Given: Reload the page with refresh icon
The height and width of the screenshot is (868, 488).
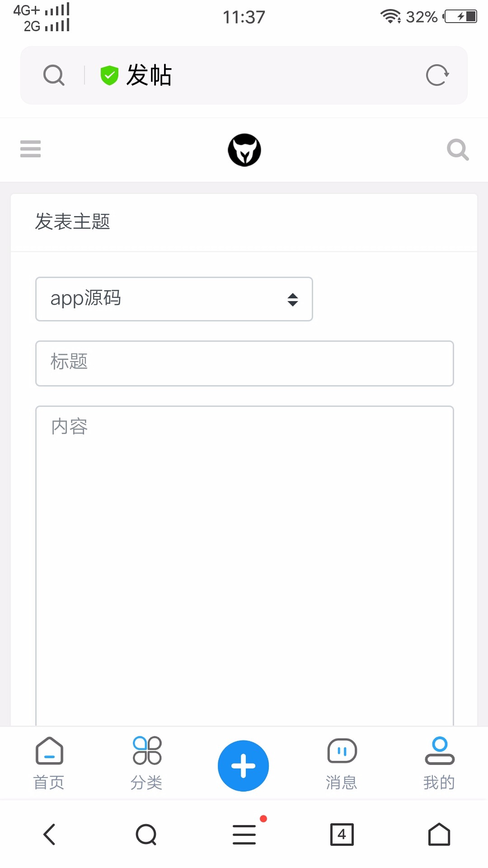Looking at the screenshot, I should click(437, 75).
